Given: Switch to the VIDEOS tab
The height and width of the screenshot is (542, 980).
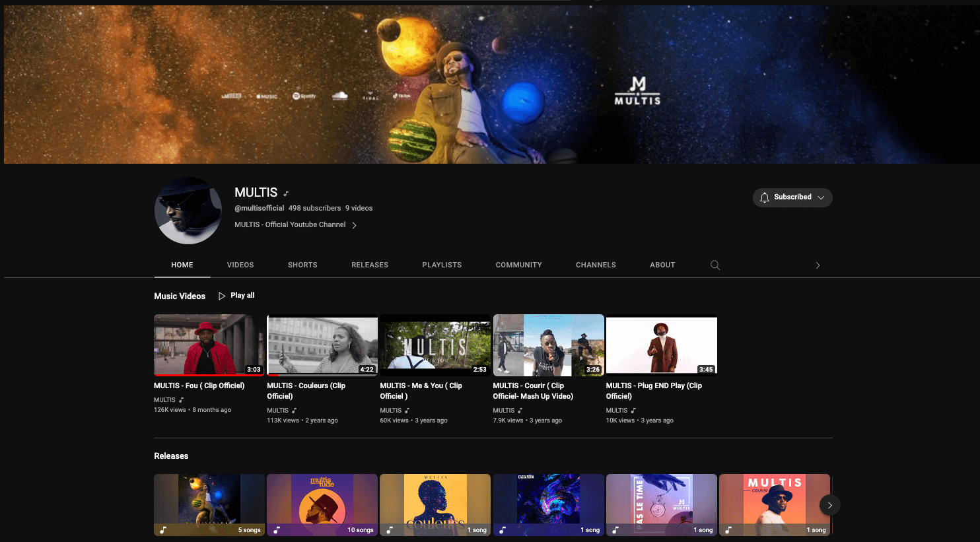Looking at the screenshot, I should [240, 265].
